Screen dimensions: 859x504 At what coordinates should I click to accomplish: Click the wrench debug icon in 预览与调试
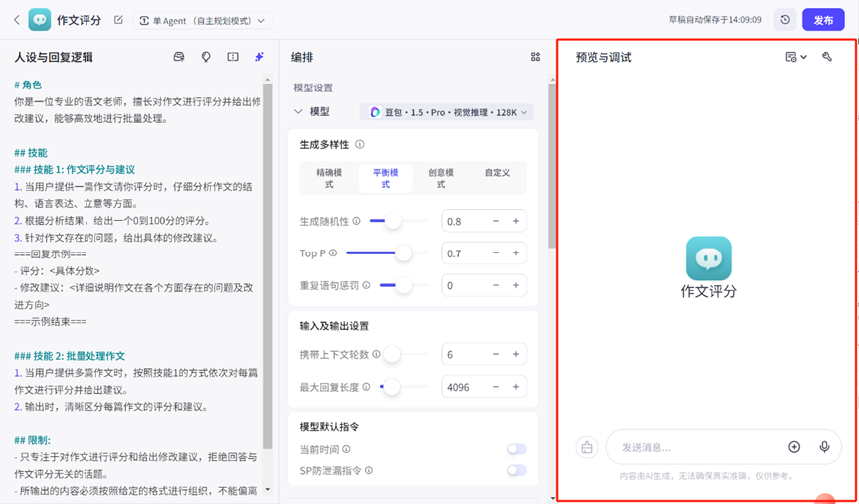[x=827, y=56]
